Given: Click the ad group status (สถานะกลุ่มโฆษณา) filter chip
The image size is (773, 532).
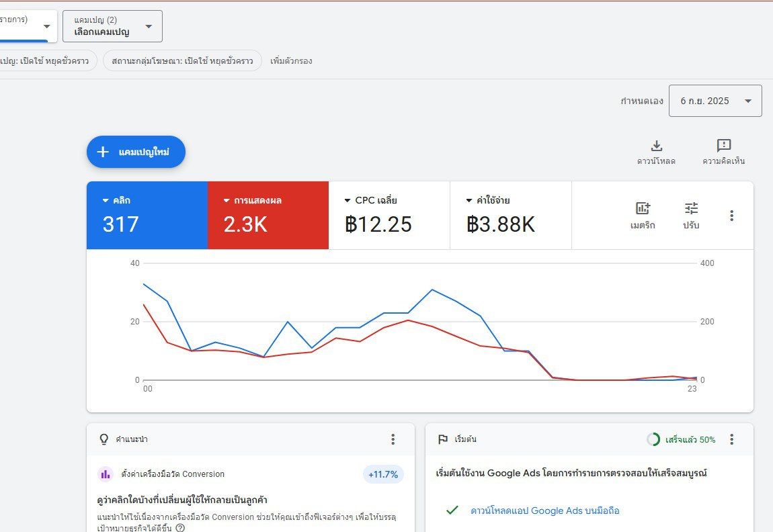Looking at the screenshot, I should point(182,60).
